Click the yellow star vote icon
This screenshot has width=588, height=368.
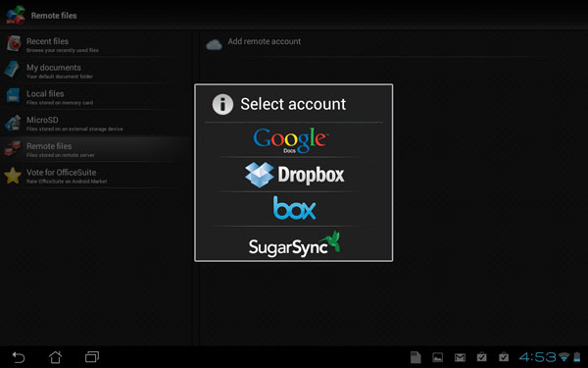pos(13,176)
